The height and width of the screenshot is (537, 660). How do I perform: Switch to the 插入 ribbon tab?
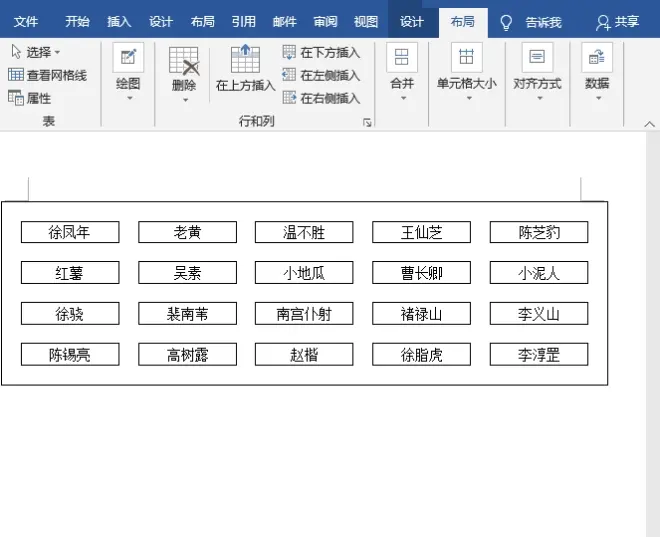[x=119, y=22]
